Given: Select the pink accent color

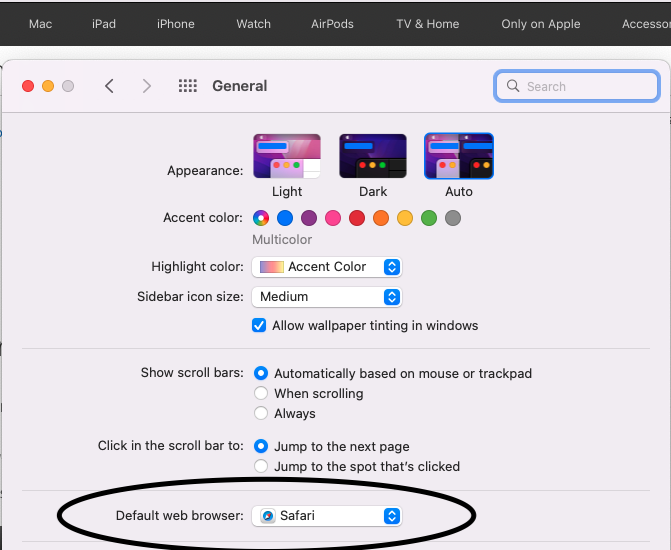Looking at the screenshot, I should (333, 218).
